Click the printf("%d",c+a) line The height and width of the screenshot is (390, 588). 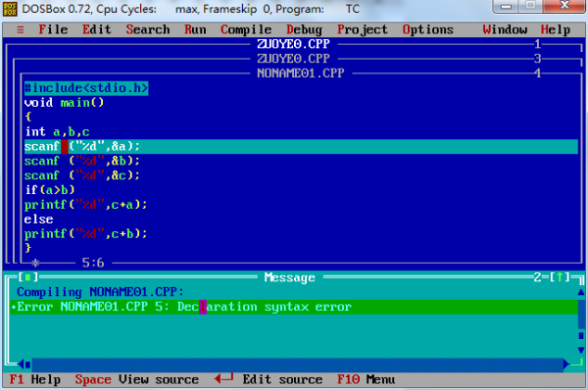[x=85, y=205]
